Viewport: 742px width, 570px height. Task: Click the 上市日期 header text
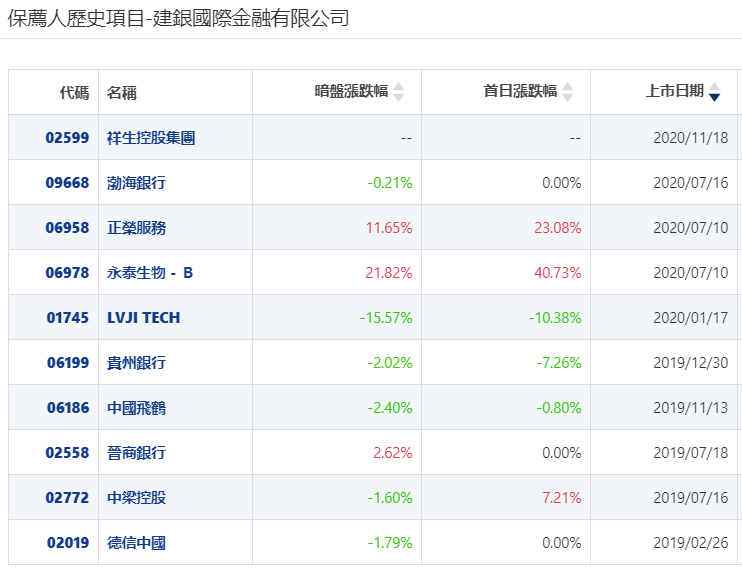point(675,91)
